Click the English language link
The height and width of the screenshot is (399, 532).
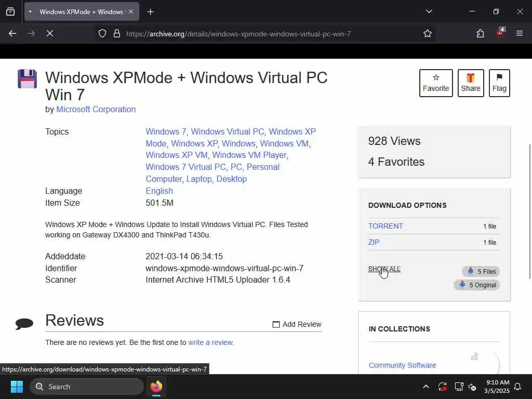159,191
